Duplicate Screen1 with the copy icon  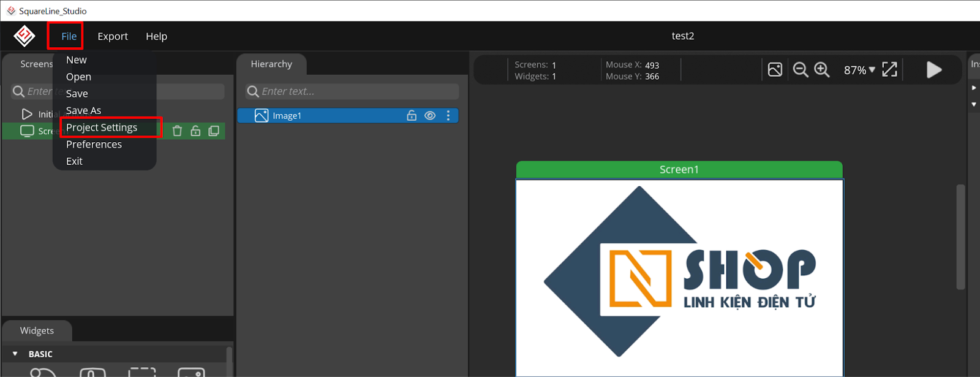tap(214, 131)
